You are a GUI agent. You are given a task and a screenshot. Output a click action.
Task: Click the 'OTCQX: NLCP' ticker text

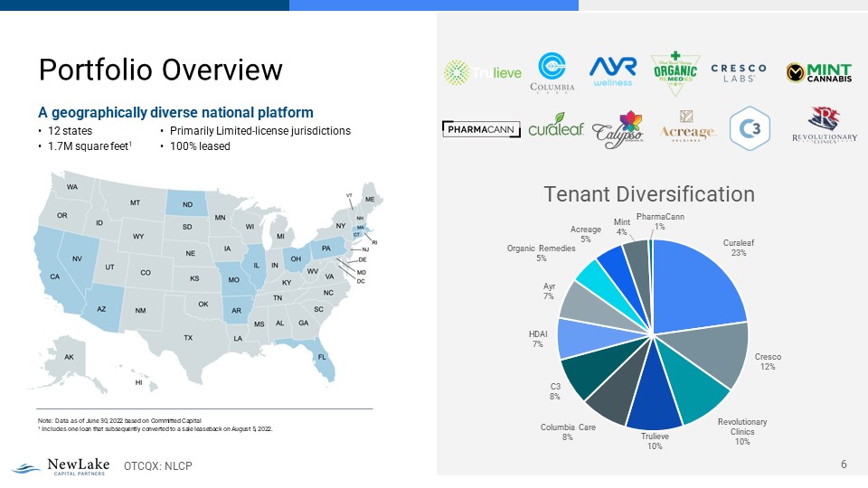tap(157, 466)
